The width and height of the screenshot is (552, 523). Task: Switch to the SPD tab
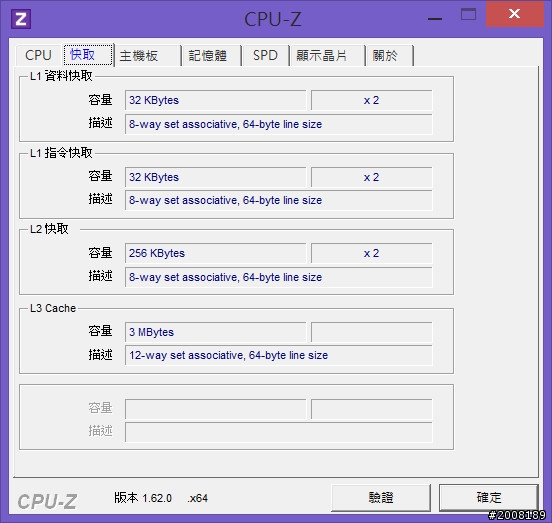[x=265, y=56]
